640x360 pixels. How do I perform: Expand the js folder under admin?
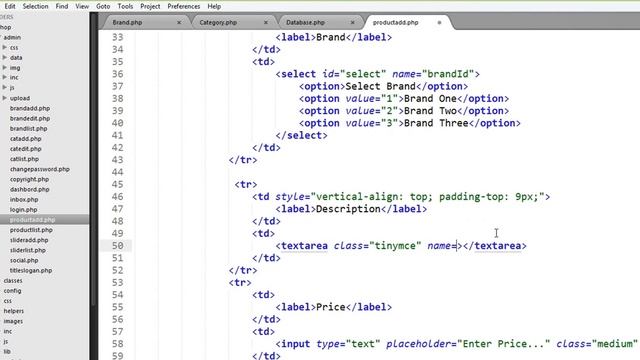4,87
